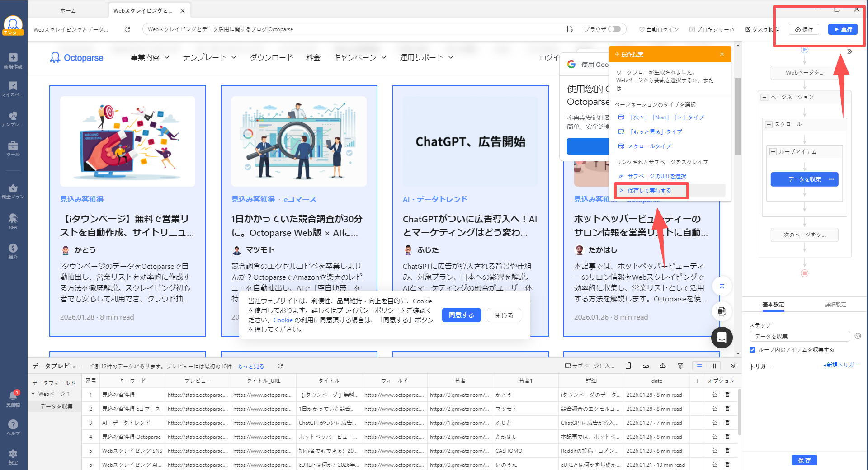The image size is (868, 470).
Task: Uncheck ループ内のアイテムを収集する
Action: 752,349
